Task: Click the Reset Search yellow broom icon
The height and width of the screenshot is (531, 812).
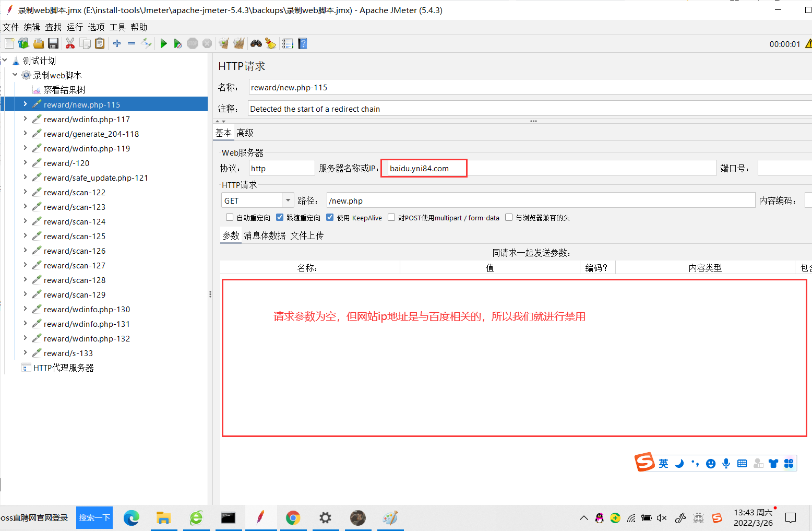Action: coord(270,43)
